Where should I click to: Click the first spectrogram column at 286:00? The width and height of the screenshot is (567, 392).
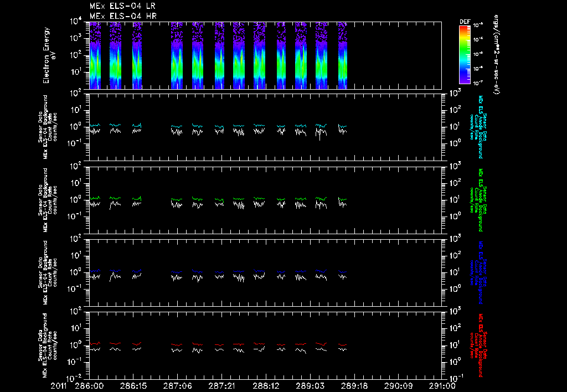(x=95, y=55)
